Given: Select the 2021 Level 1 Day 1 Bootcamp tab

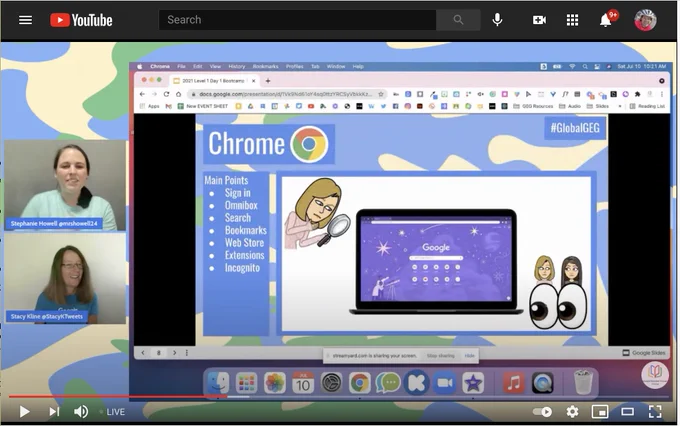Looking at the screenshot, I should click(213, 81).
